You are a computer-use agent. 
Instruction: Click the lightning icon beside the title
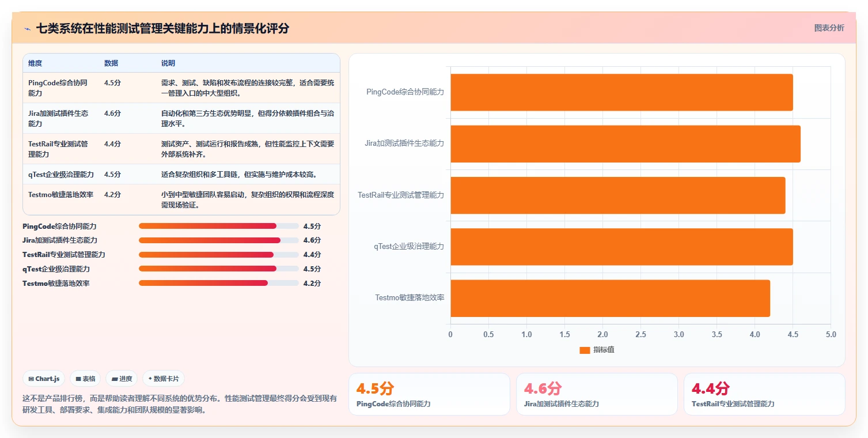point(27,29)
